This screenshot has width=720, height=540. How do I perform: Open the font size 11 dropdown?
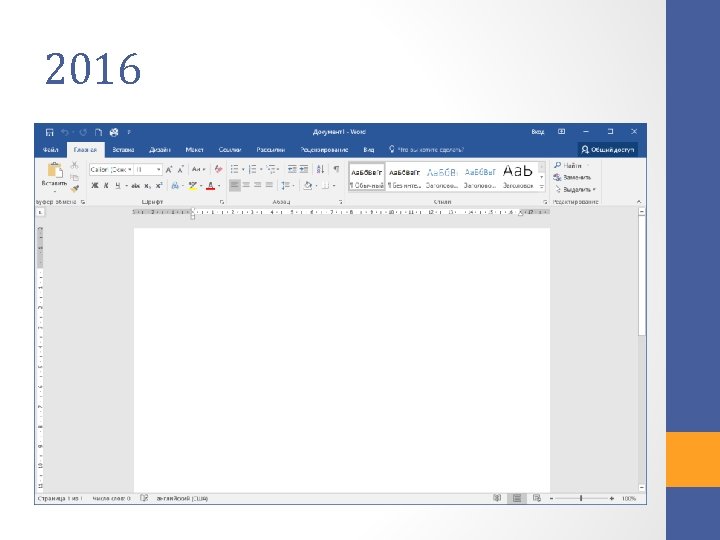[x=158, y=170]
